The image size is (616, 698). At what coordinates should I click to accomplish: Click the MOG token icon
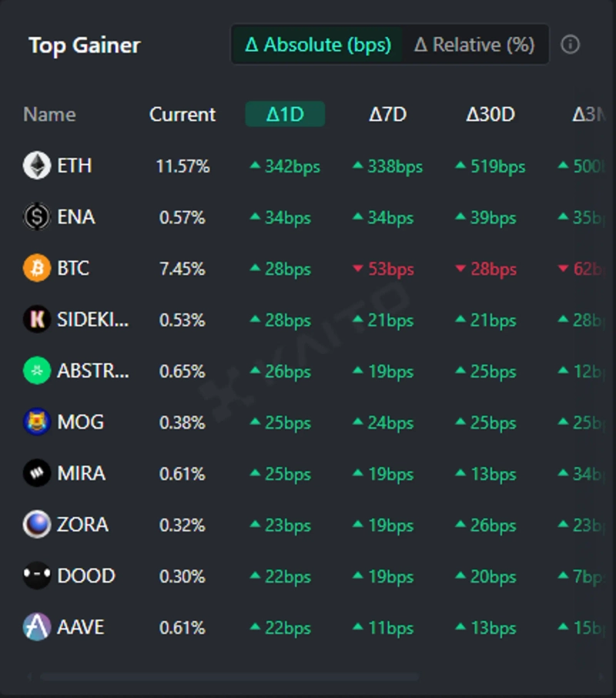[36, 422]
